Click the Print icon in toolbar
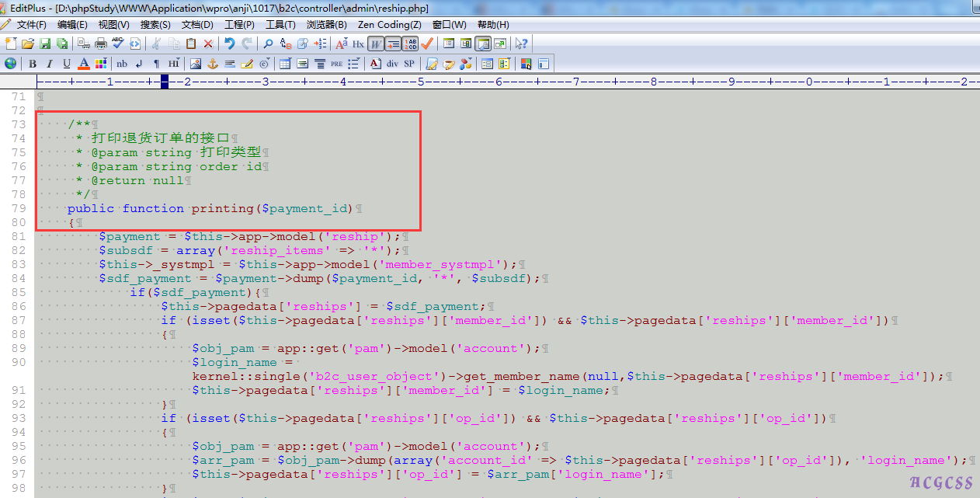 101,44
